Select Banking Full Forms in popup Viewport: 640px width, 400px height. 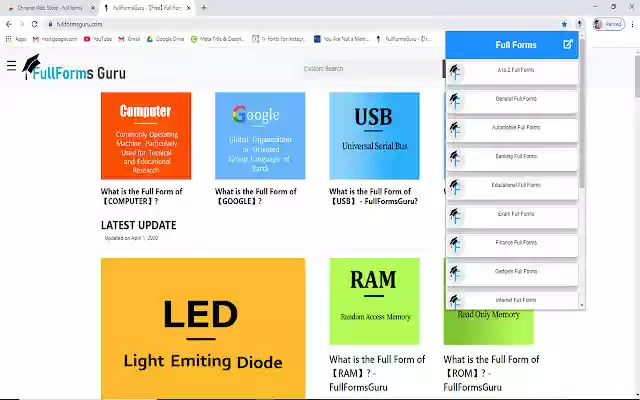pyautogui.click(x=512, y=158)
